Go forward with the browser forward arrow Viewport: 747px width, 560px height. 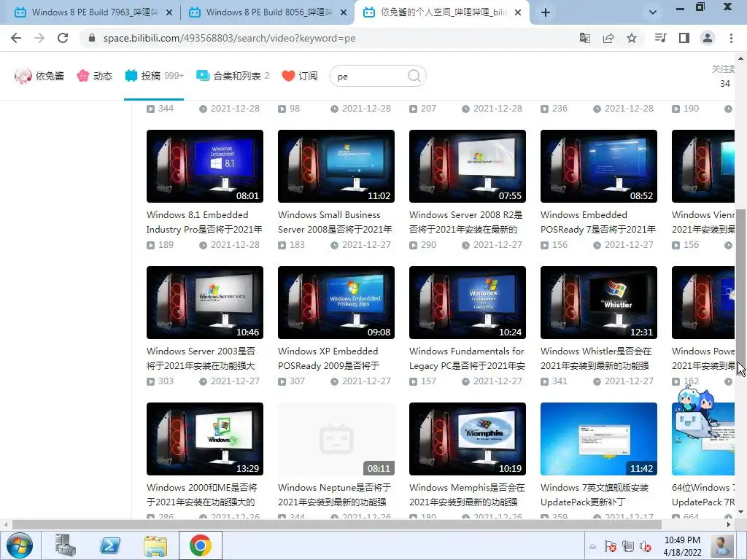(39, 38)
